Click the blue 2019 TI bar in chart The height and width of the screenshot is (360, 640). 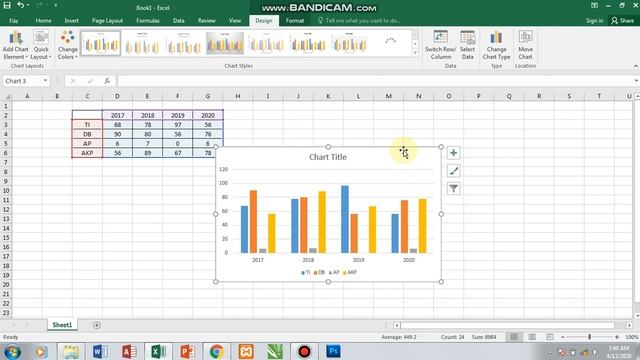[345, 219]
